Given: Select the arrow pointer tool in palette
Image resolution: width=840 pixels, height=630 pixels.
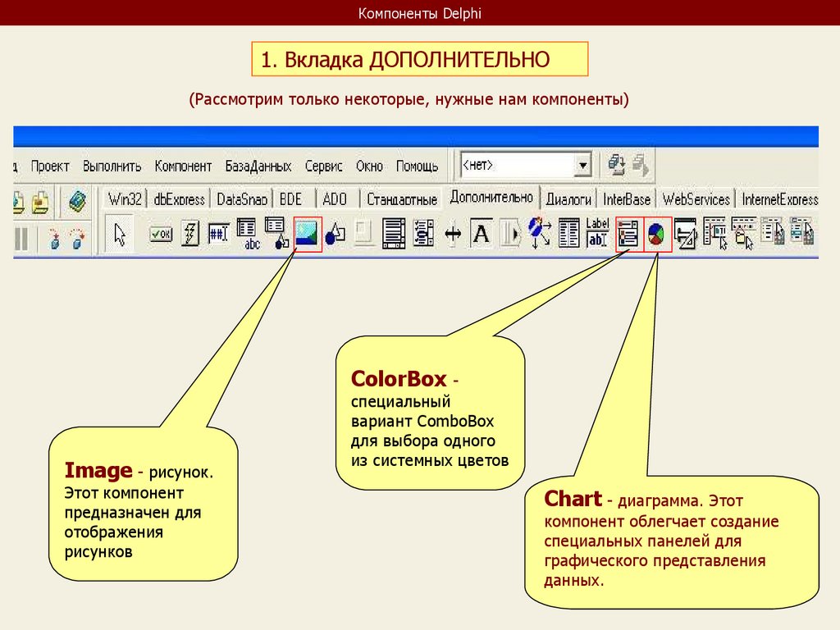Looking at the screenshot, I should [120, 234].
